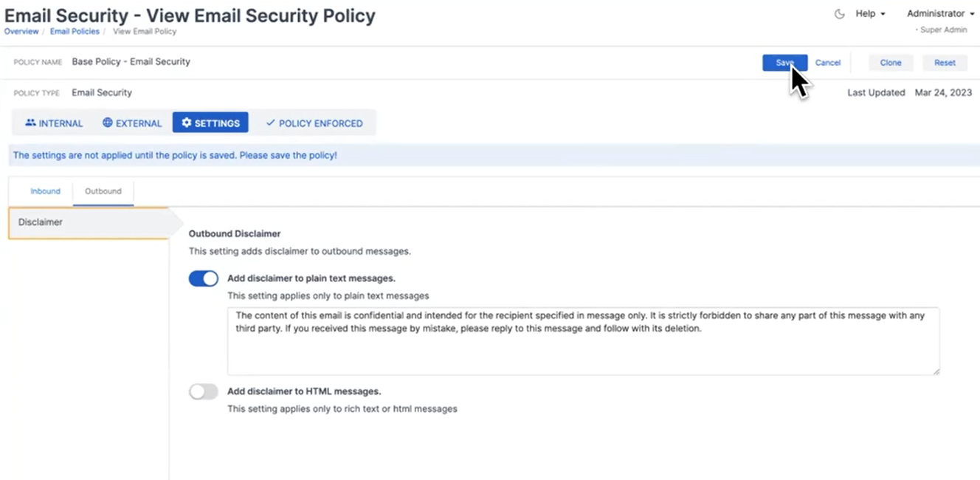The height and width of the screenshot is (480, 980).
Task: Open the Help dropdown menu
Action: [x=870, y=14]
